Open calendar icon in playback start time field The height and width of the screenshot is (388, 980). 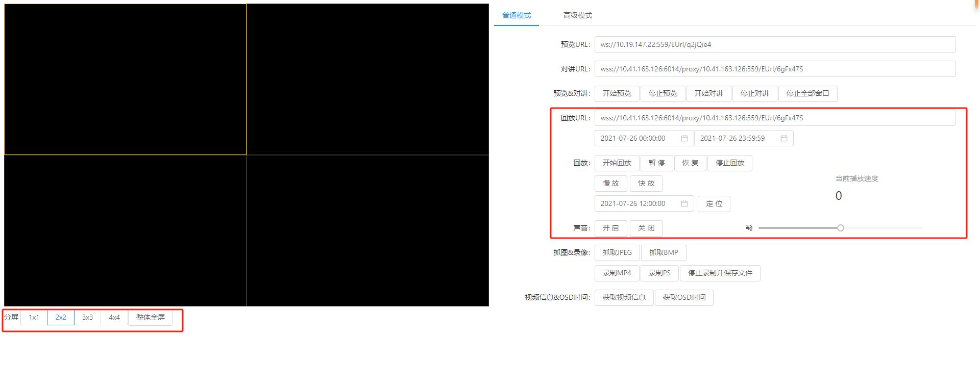tap(684, 138)
